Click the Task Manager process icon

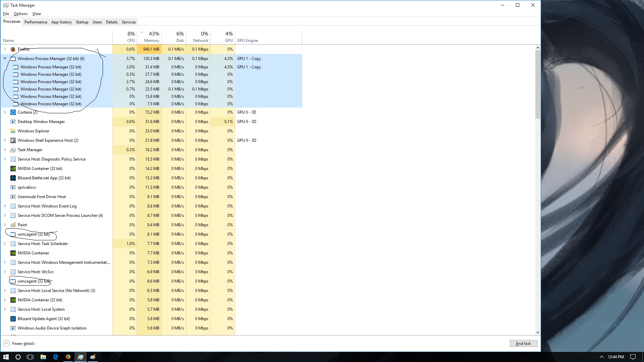pos(13,150)
